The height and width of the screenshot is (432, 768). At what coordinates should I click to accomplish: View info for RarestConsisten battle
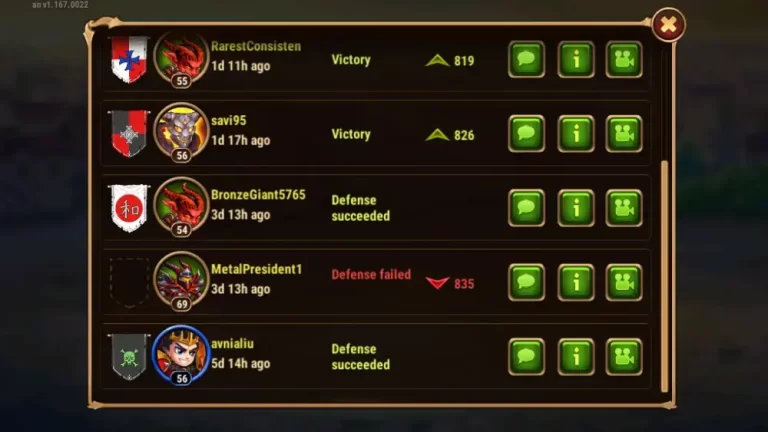pos(576,60)
